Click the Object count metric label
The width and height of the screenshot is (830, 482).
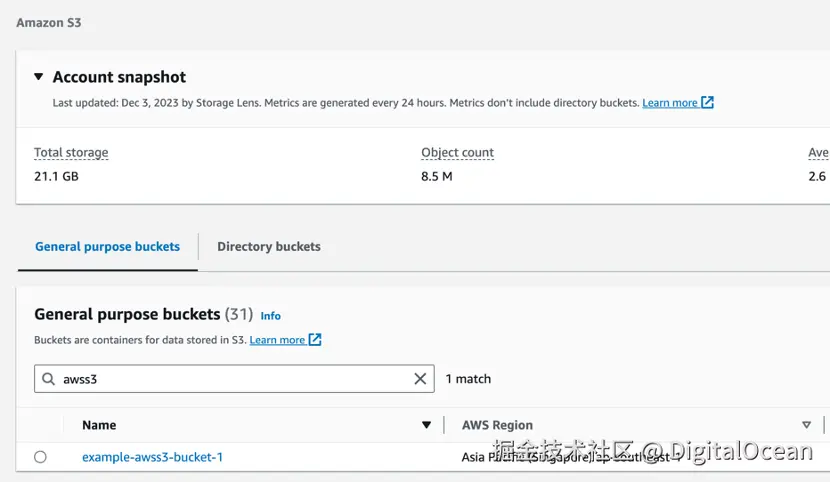457,153
